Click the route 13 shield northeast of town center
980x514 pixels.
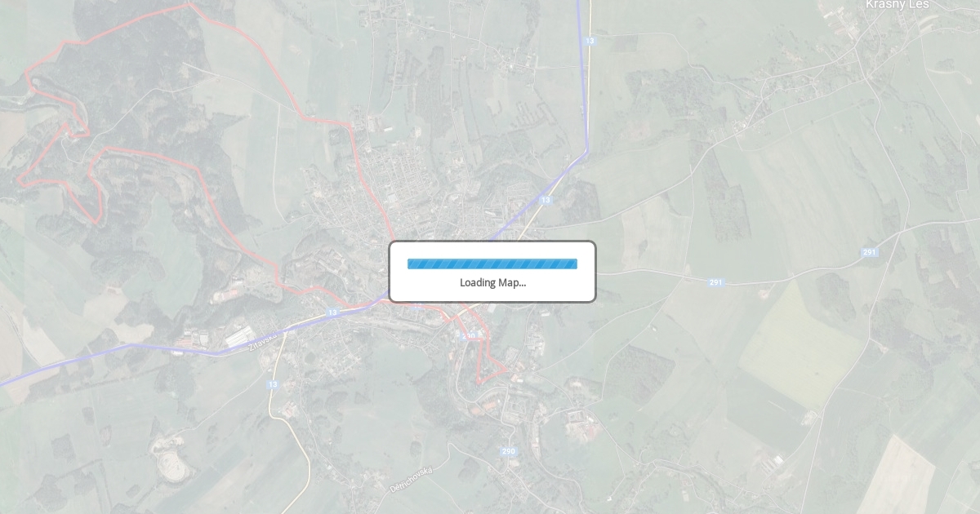[545, 200]
